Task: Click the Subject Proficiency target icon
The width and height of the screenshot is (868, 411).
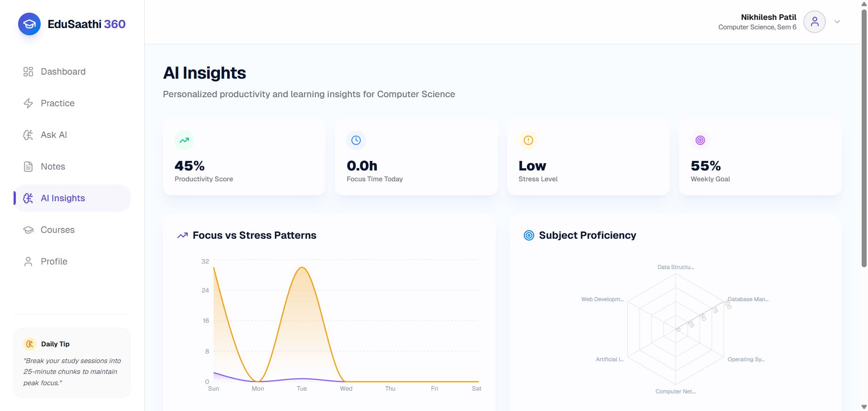Action: click(x=529, y=235)
